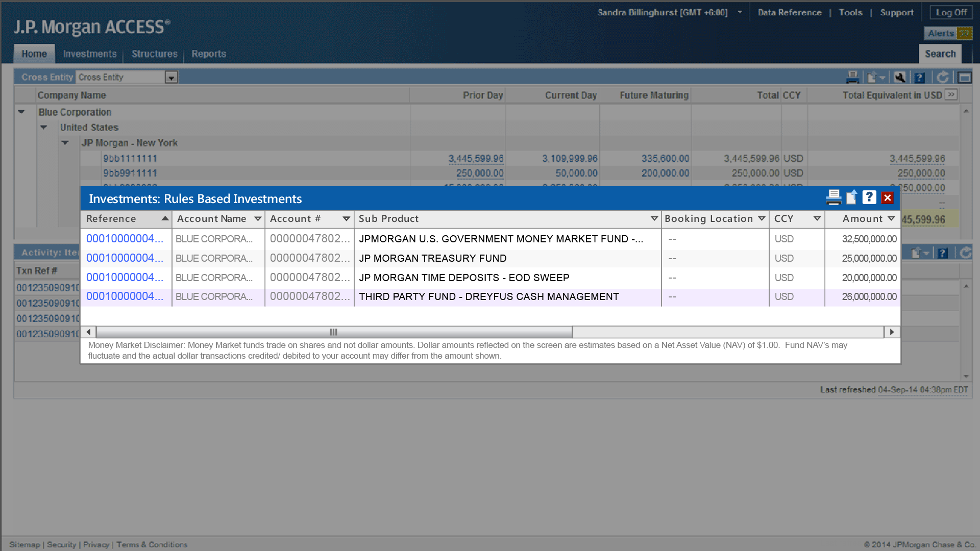Close the Rules Based Investments dialog
This screenshot has width=980, height=551.
pyautogui.click(x=888, y=198)
